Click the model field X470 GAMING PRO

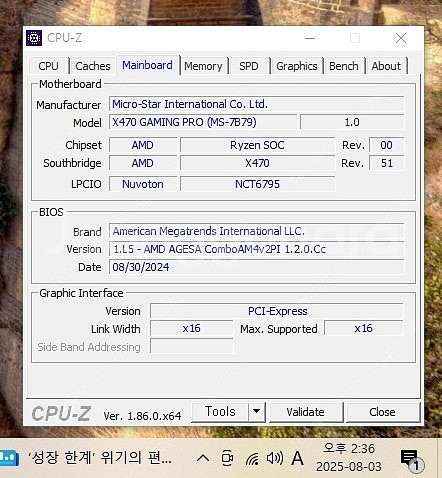[x=203, y=122]
